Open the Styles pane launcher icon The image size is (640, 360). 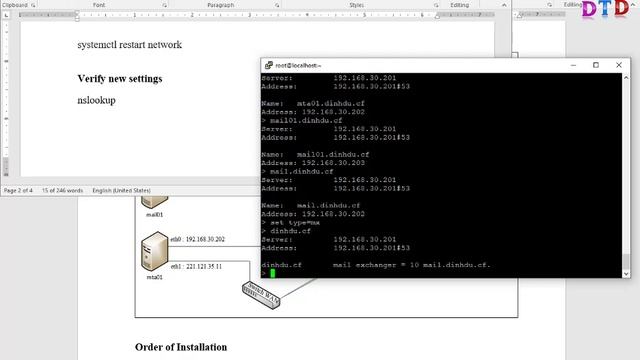point(436,5)
